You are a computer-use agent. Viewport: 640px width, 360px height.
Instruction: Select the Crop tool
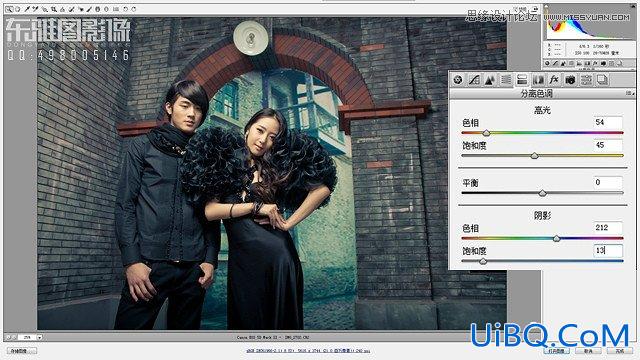click(x=53, y=9)
